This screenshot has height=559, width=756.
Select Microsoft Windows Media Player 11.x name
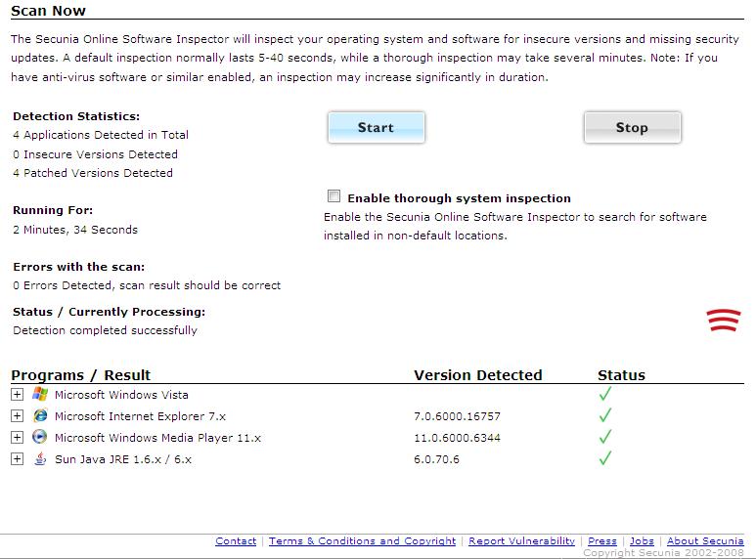157,438
